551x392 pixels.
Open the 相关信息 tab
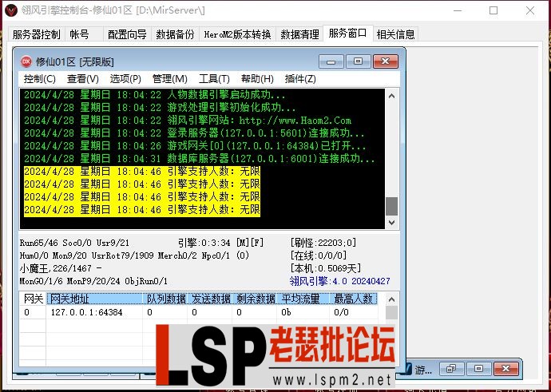click(395, 34)
